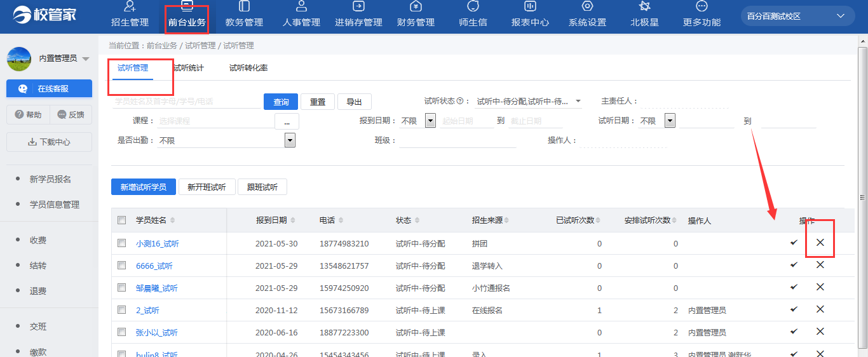The image size is (868, 357).
Task: Open course picker with the ... button
Action: point(287,121)
